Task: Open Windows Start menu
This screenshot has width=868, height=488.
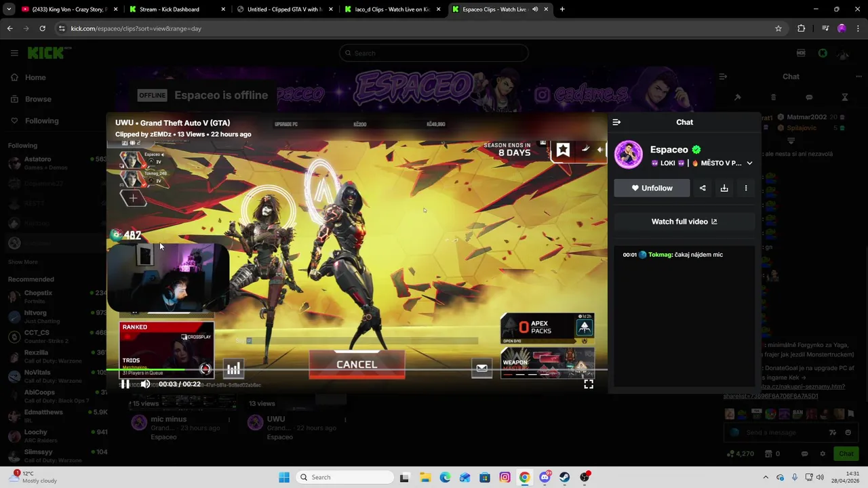Action: (284, 477)
